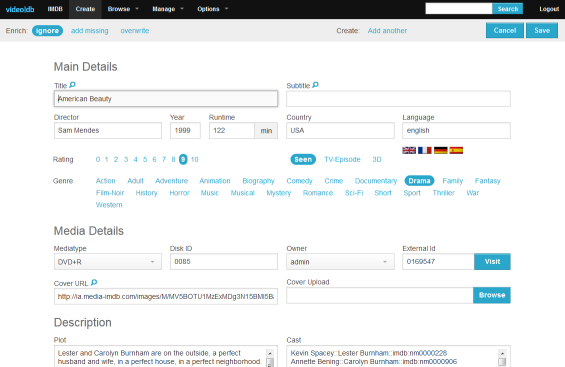Click the Cover Upload file field
The image size is (565, 367).
[x=380, y=295]
